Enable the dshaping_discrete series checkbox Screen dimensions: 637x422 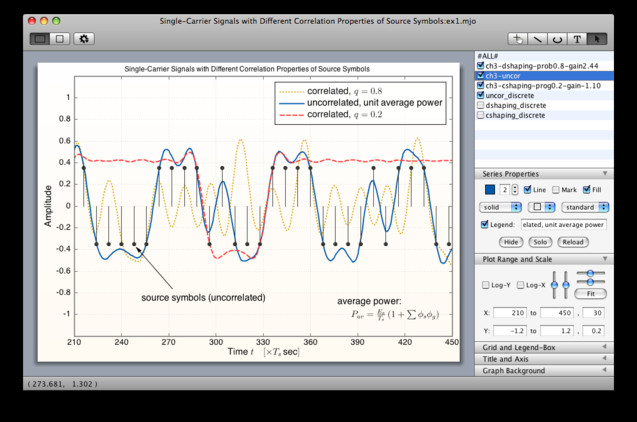(x=482, y=105)
